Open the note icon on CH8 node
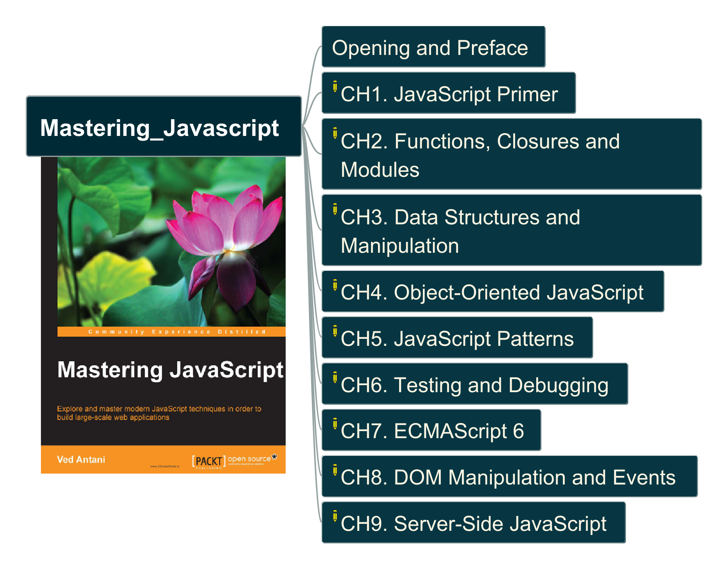This screenshot has height=569, width=728. tap(335, 470)
